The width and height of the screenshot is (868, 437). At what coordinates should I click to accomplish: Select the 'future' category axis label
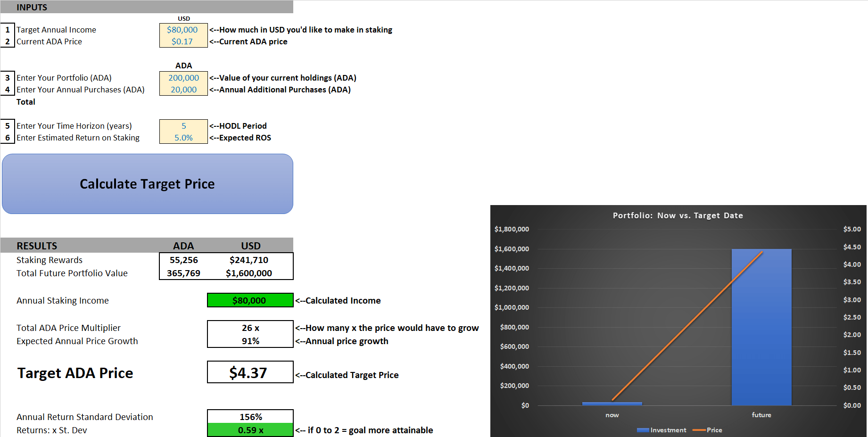tap(761, 415)
